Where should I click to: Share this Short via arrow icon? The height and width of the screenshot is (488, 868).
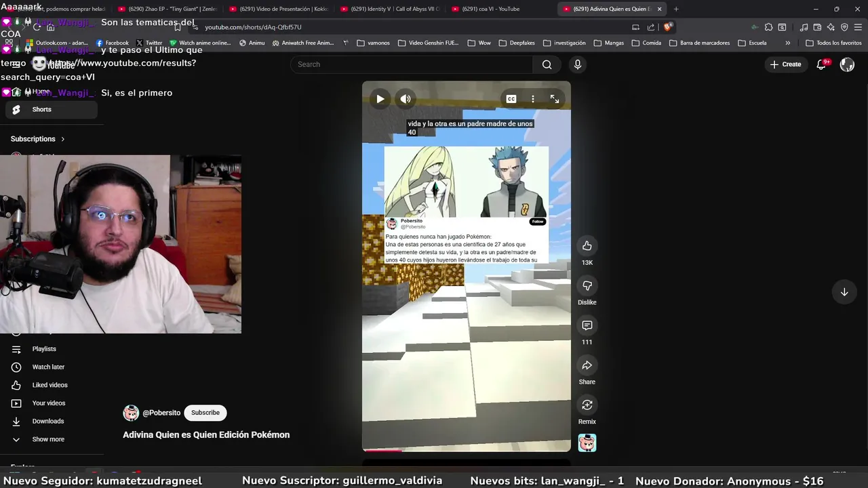pyautogui.click(x=587, y=365)
